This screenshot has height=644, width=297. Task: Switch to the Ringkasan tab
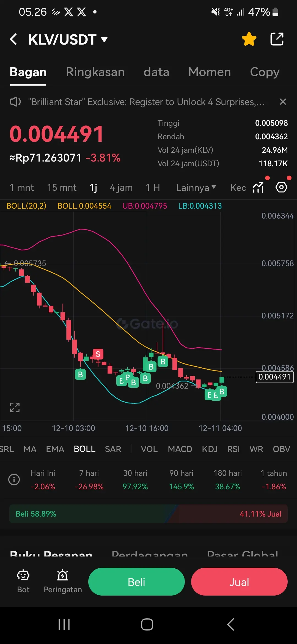point(95,72)
